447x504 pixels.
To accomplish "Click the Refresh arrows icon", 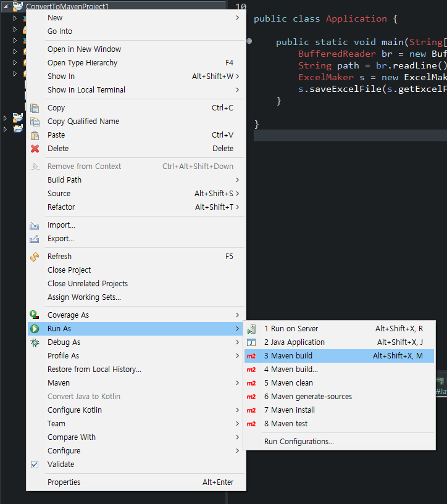I will coord(35,257).
